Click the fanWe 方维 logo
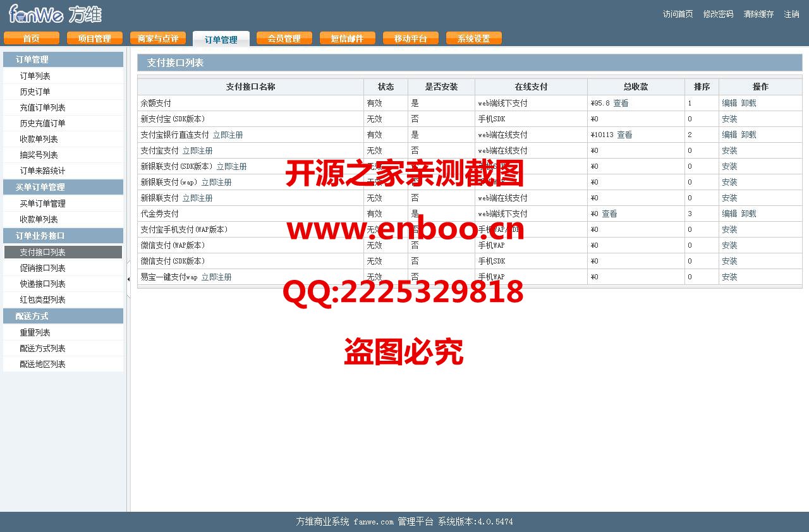This screenshot has width=809, height=532. [56, 14]
